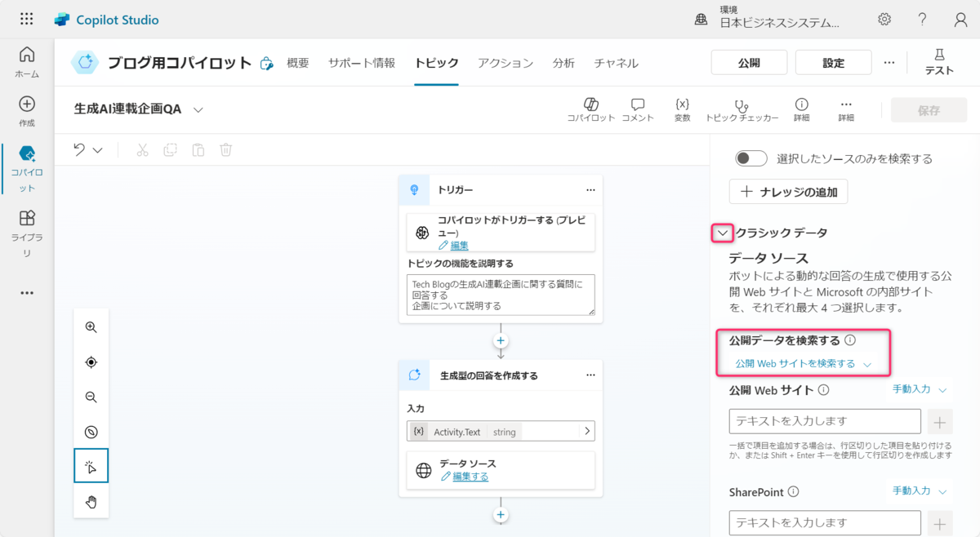
Task: Open the environment picker icon
Action: 701,20
